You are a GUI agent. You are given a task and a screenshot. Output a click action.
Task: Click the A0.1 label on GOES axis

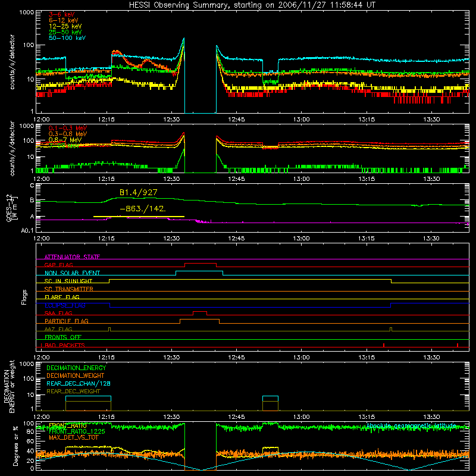[x=27, y=230]
